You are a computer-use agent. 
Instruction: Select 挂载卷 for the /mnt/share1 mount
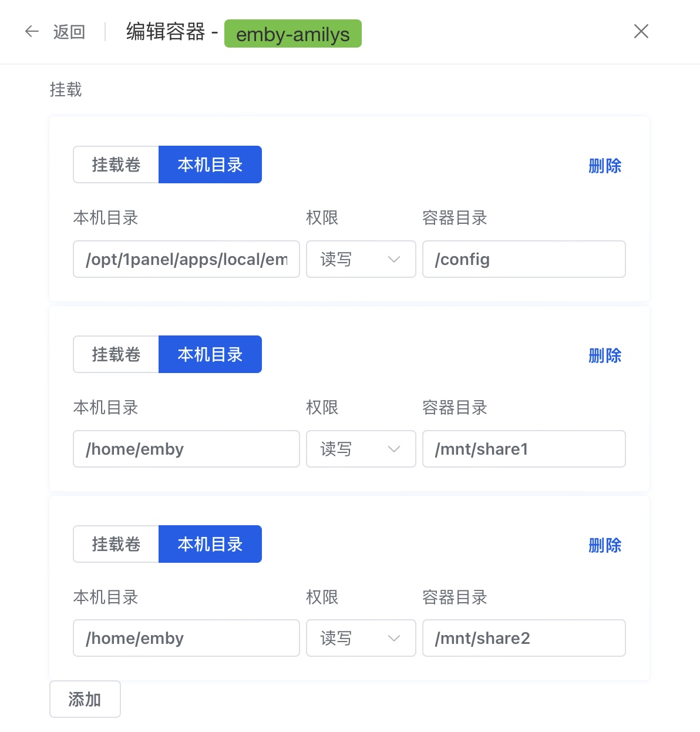116,355
